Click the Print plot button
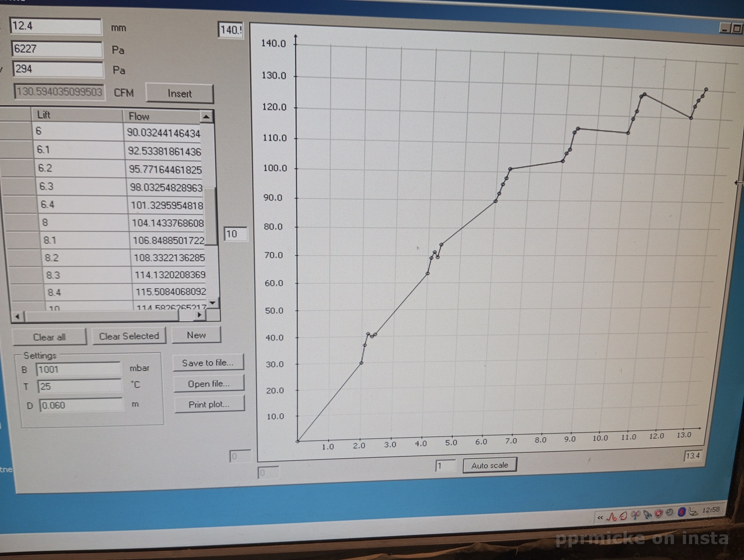This screenshot has width=744, height=560. point(209,405)
